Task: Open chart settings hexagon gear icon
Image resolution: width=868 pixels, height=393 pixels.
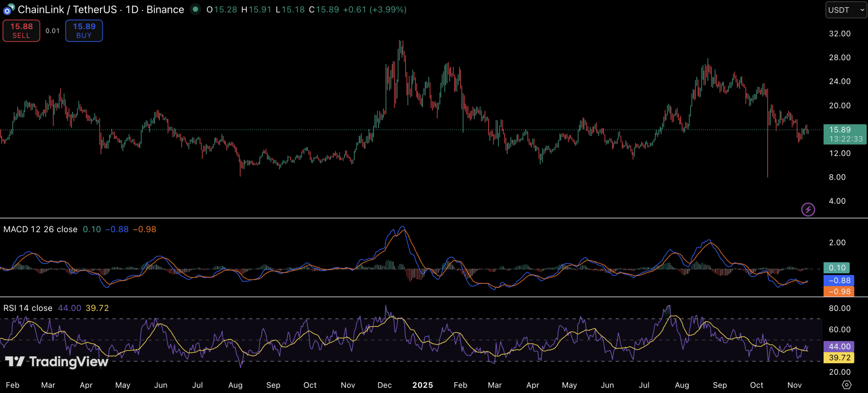Action: tap(847, 385)
